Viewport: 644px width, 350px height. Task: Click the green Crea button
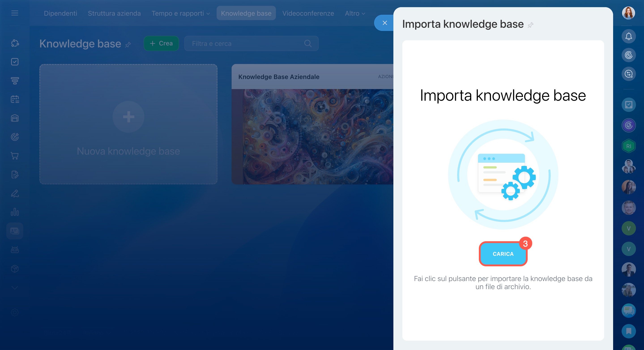pos(161,43)
